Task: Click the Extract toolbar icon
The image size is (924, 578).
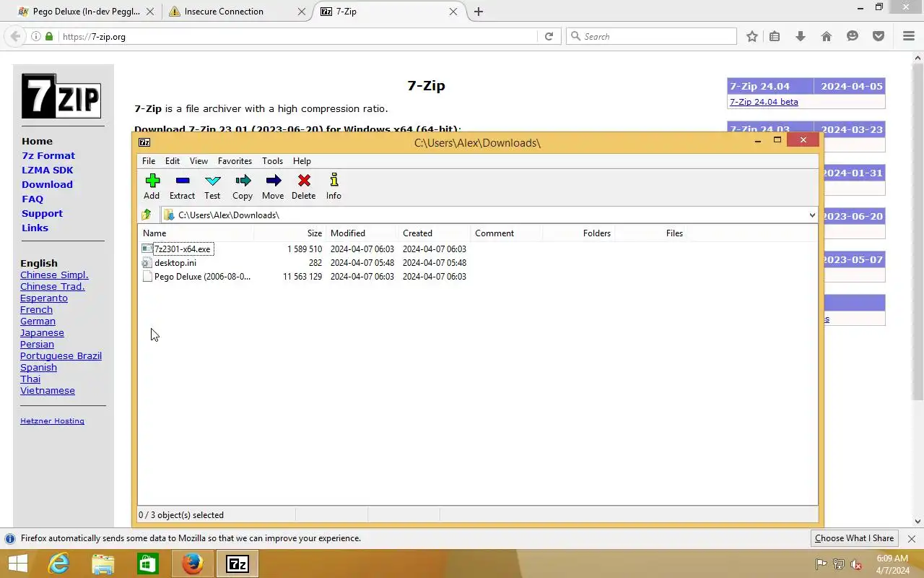Action: pyautogui.click(x=182, y=181)
